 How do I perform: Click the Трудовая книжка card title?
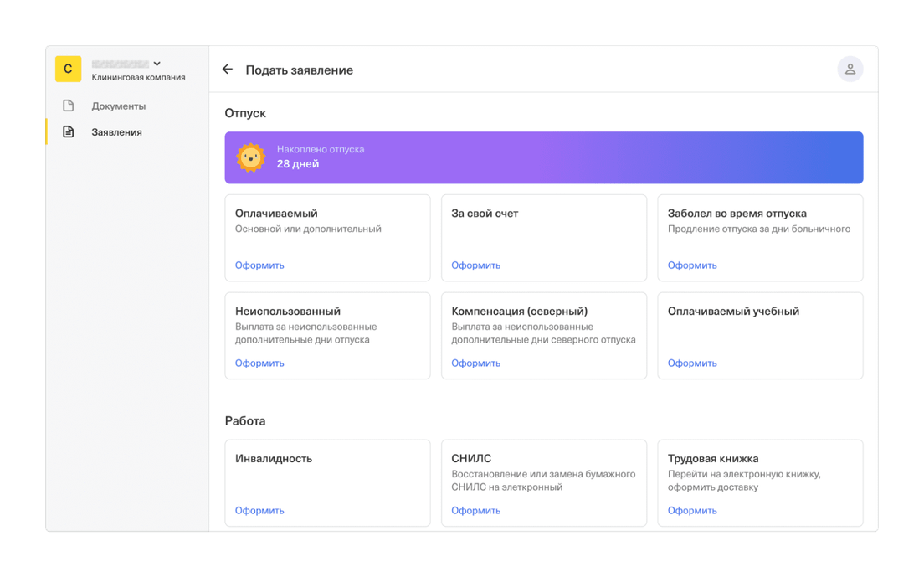712,459
